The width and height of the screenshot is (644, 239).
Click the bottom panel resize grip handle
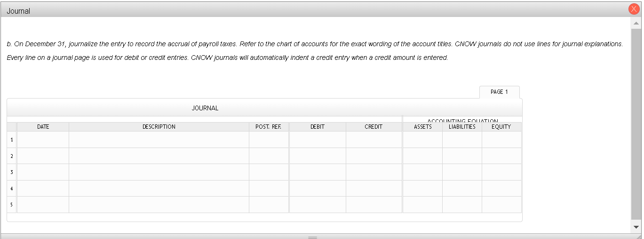312,237
